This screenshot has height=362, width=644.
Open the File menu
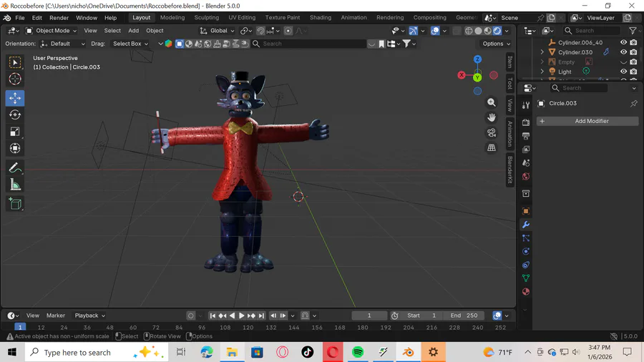[x=20, y=18]
